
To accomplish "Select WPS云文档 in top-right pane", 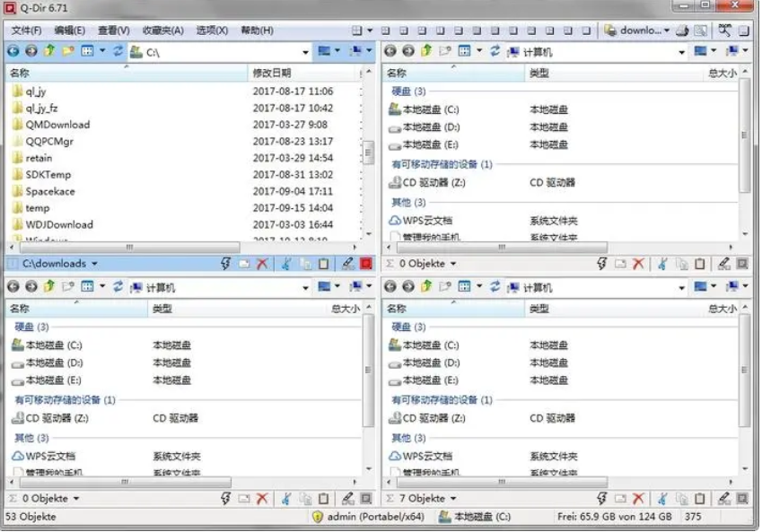I will click(x=420, y=221).
